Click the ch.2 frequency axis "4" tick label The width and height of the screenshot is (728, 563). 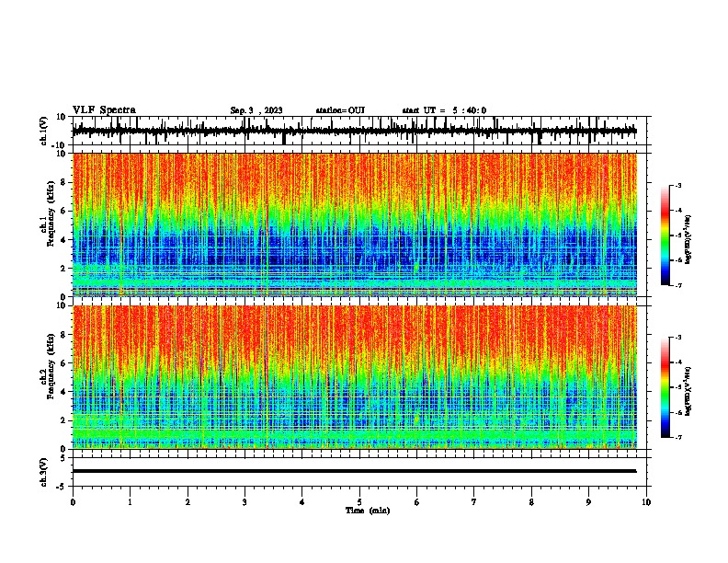click(64, 392)
